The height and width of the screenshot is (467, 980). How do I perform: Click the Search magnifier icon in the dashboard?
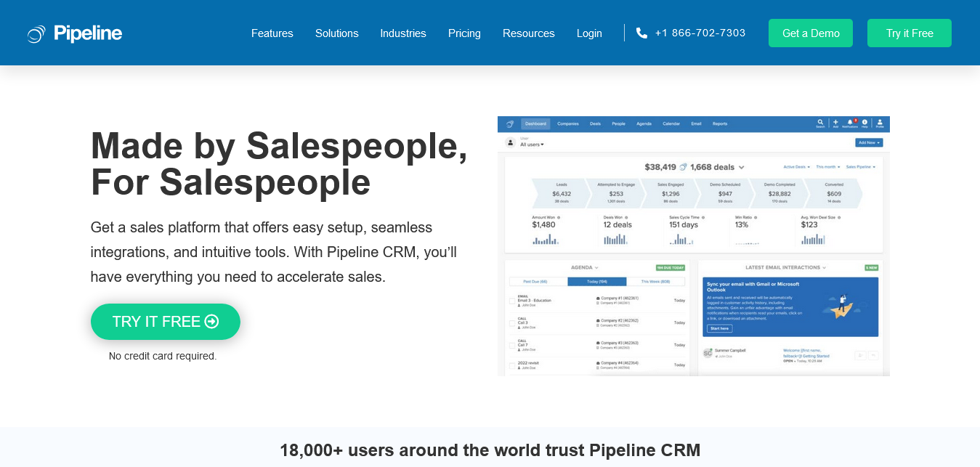[820, 123]
